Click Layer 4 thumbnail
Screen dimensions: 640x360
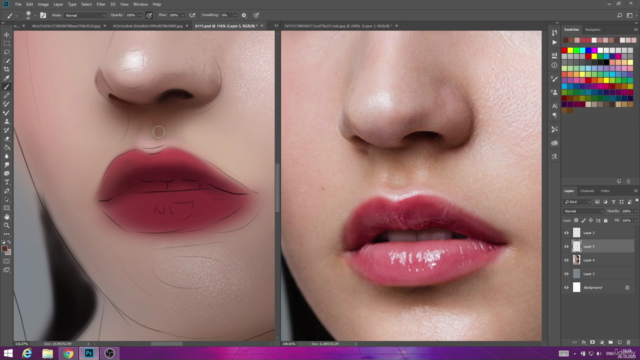click(576, 260)
